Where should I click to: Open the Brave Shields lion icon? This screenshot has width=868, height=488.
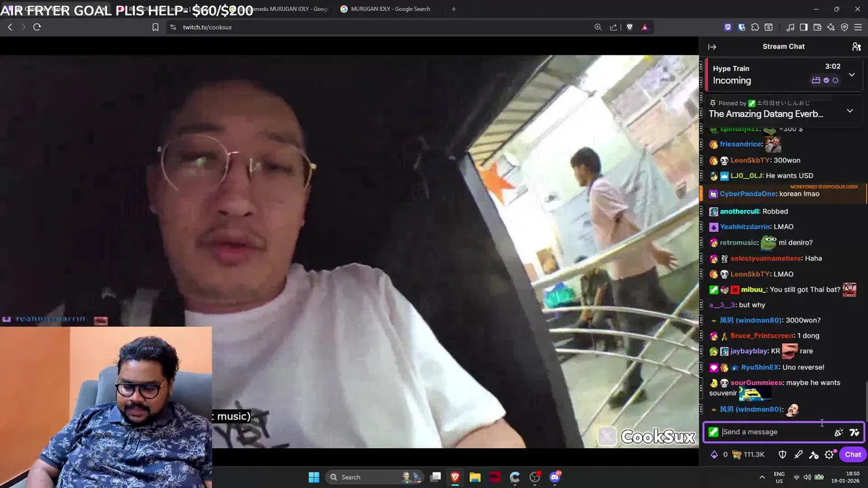[629, 27]
